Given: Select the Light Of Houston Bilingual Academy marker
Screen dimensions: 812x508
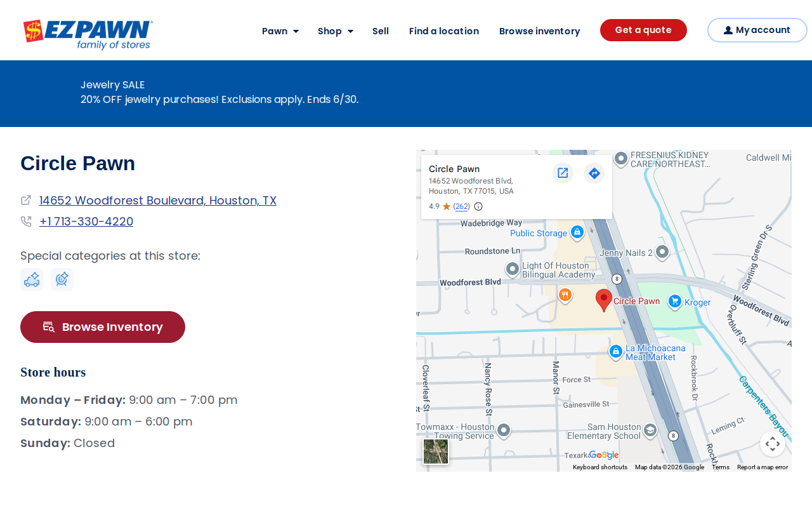Looking at the screenshot, I should 513,269.
